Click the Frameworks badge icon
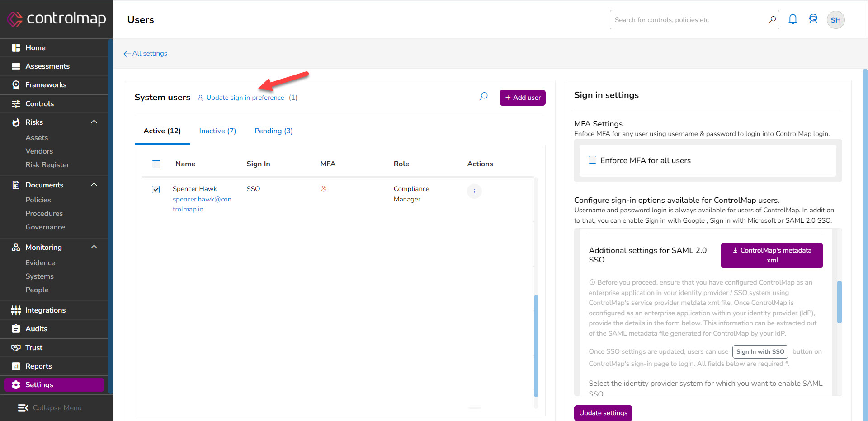868x421 pixels. 16,85
